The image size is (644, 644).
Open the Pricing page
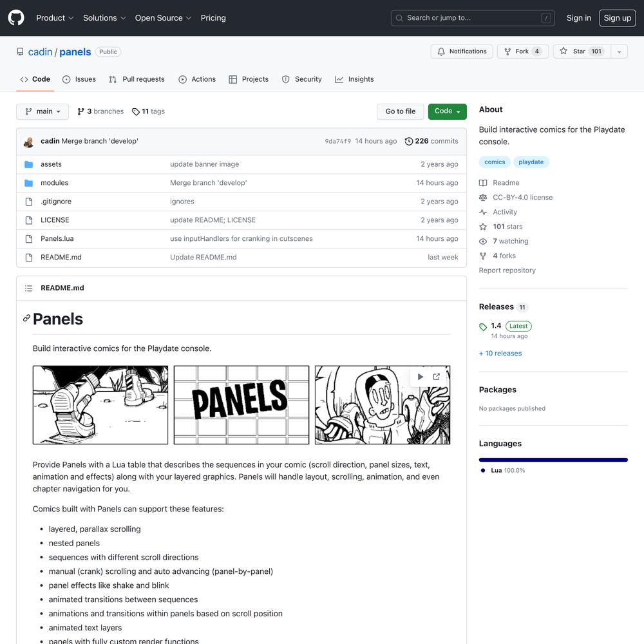pyautogui.click(x=213, y=17)
